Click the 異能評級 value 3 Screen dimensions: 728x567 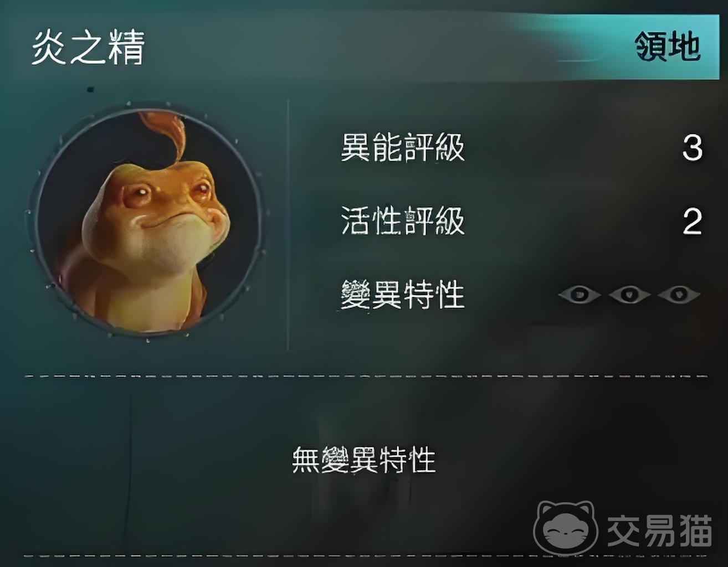[x=692, y=148]
